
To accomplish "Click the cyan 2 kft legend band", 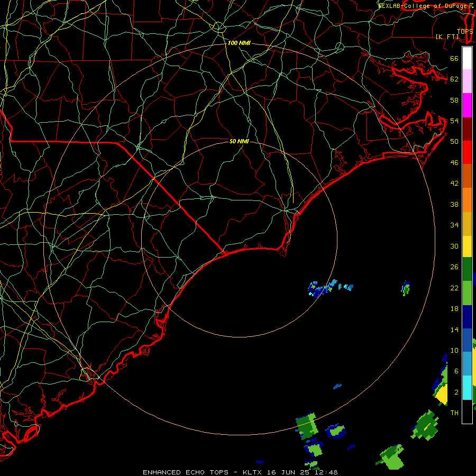I will tap(467, 388).
